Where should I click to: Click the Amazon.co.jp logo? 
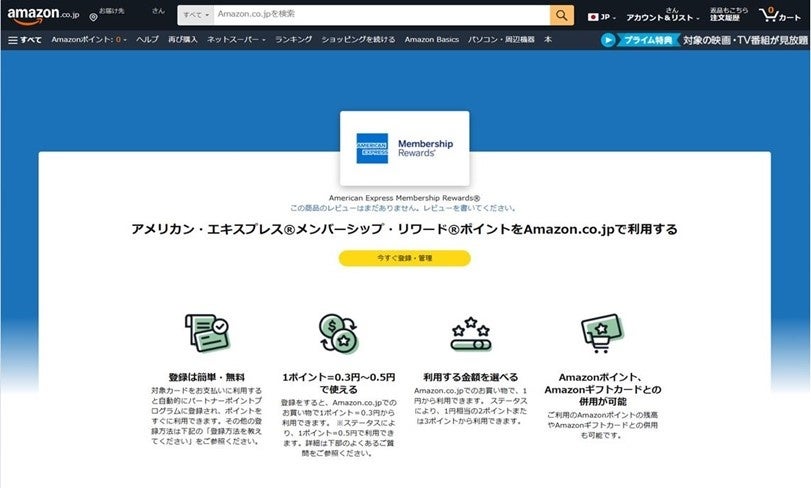[x=43, y=16]
